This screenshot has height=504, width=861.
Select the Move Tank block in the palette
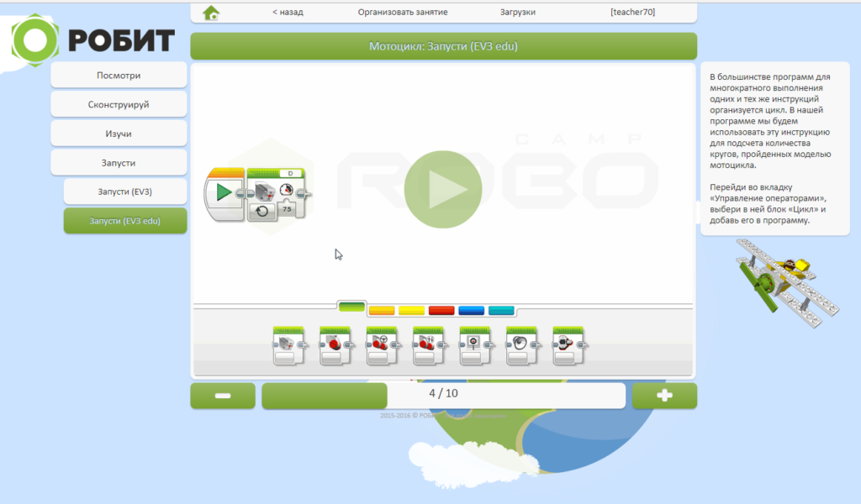coord(429,346)
